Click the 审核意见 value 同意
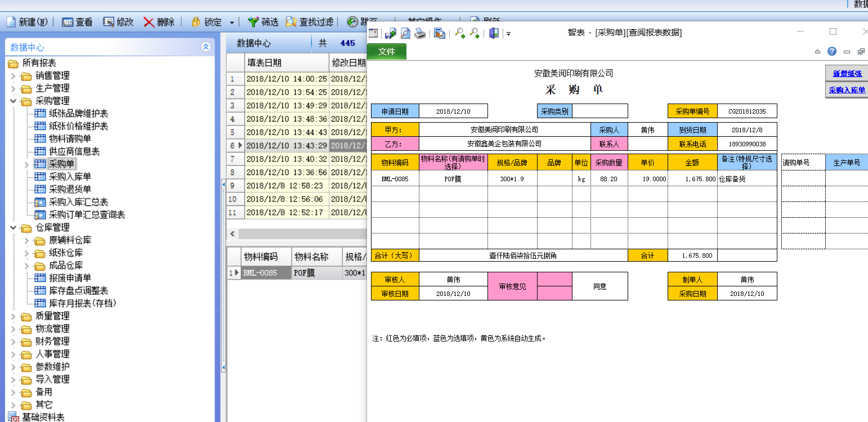 (599, 286)
